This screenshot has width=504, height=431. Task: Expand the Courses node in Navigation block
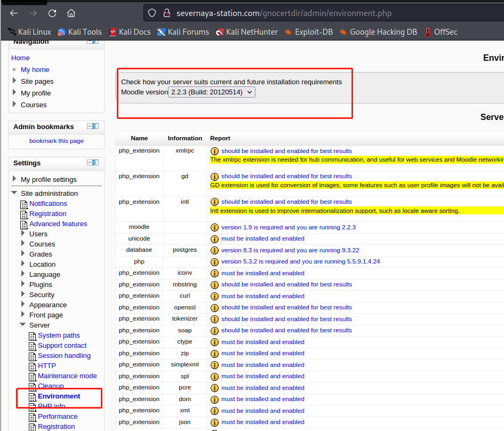click(14, 104)
